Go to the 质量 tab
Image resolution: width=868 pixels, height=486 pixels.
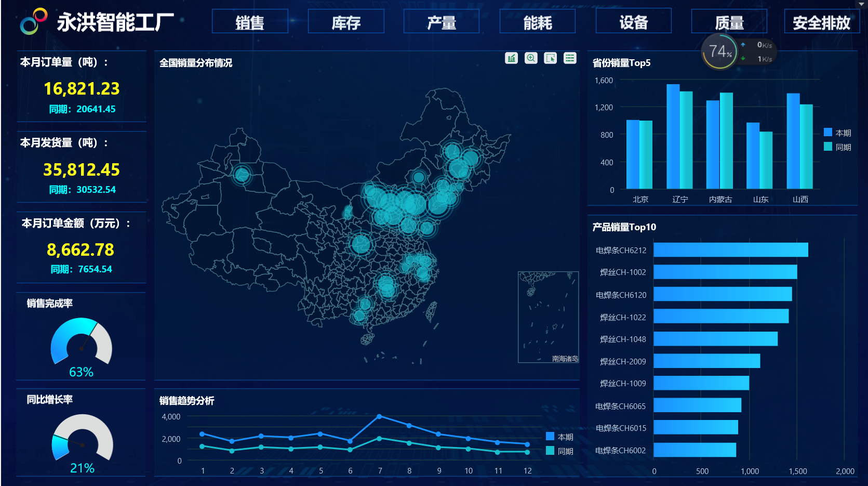[729, 22]
